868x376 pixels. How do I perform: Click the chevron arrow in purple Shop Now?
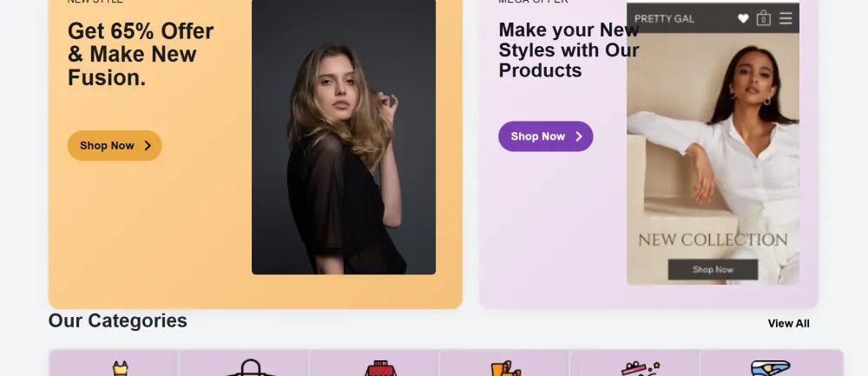click(x=578, y=136)
